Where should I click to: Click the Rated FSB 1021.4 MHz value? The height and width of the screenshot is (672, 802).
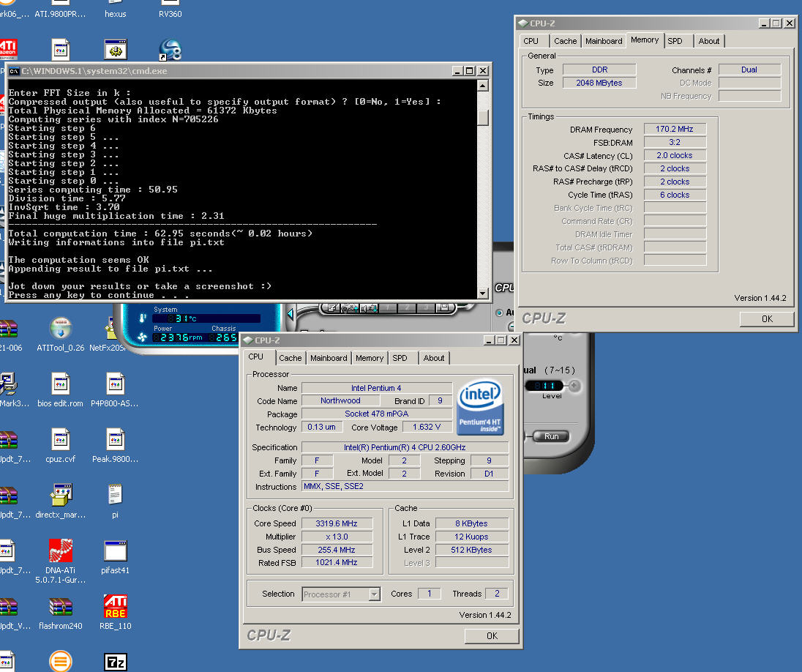pos(337,562)
